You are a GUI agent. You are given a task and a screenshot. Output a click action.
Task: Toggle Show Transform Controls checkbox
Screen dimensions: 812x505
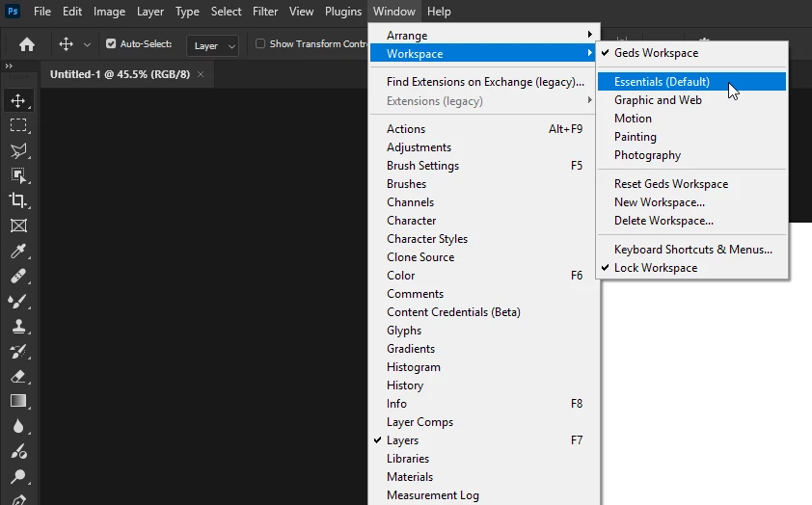260,44
